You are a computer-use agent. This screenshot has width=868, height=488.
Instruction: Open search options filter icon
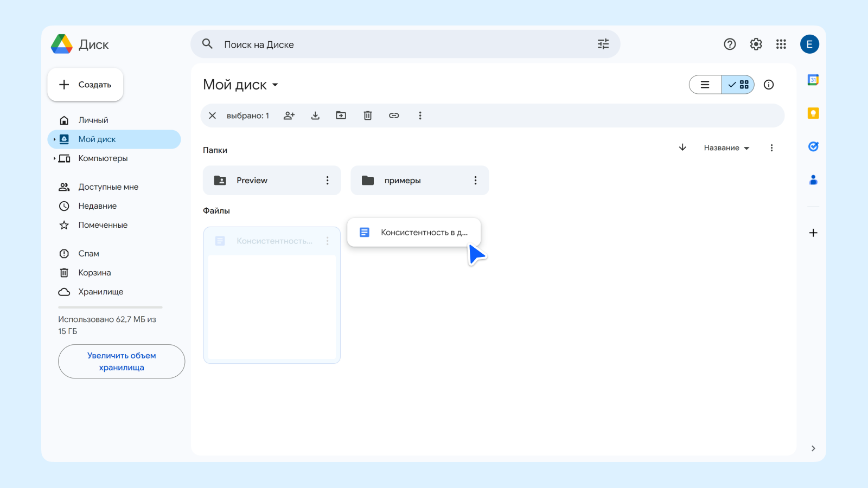point(603,44)
